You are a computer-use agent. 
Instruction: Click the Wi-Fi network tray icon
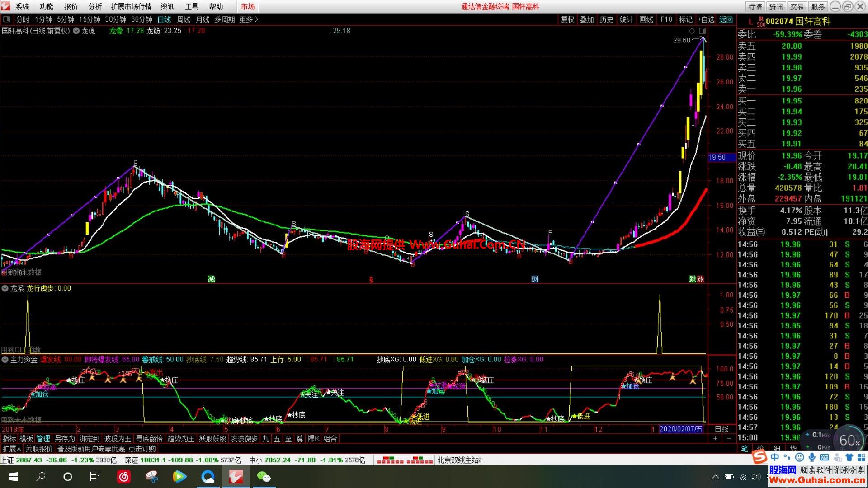coord(743,477)
